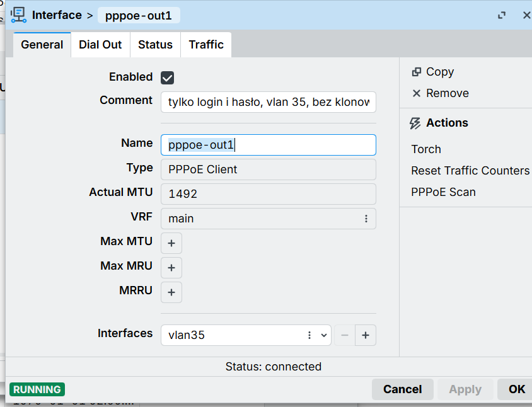The image size is (532, 407).
Task: Add another interface with plus button
Action: [366, 335]
